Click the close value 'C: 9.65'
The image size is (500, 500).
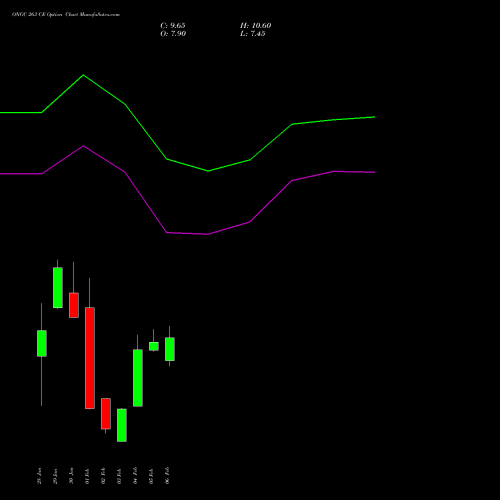click(173, 26)
